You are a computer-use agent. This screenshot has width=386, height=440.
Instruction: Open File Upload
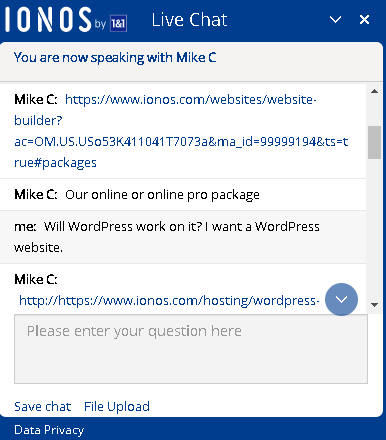pyautogui.click(x=117, y=406)
